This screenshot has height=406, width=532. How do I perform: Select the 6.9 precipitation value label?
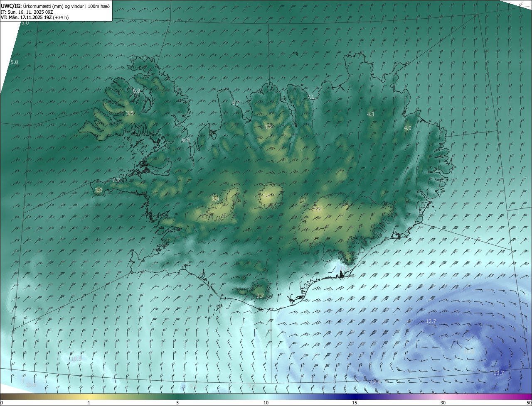[x=186, y=140]
